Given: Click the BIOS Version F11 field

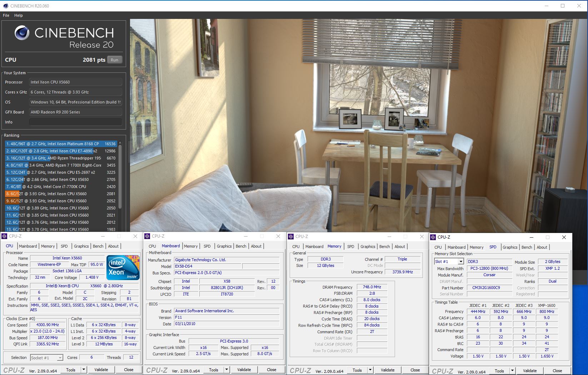Looking at the screenshot, I should (227, 317).
